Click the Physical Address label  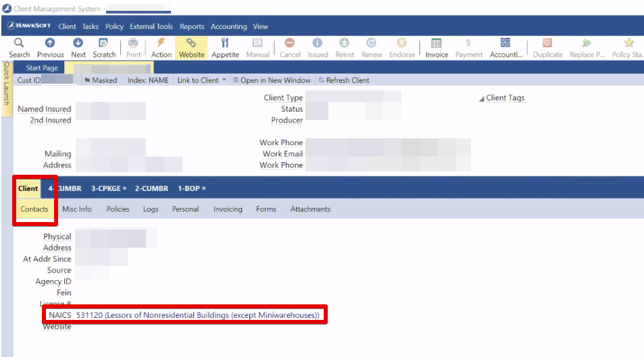tap(57, 242)
